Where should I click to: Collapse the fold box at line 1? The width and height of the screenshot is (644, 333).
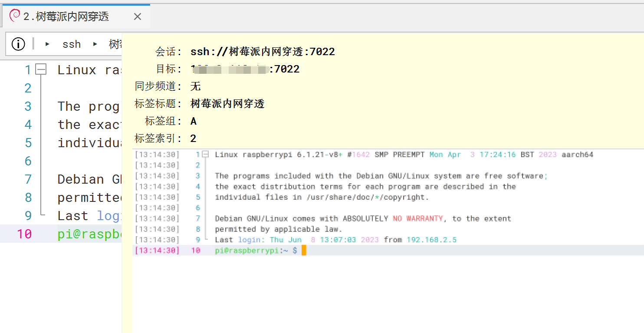pyautogui.click(x=41, y=69)
